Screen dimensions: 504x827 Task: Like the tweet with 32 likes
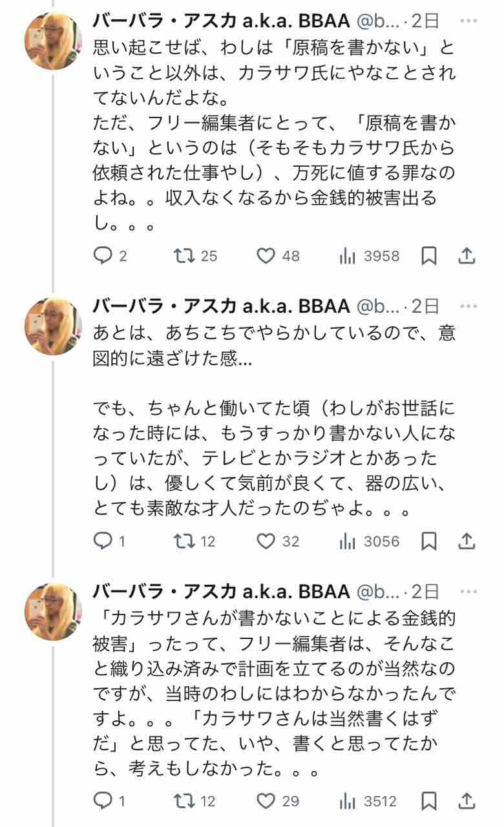point(267,541)
